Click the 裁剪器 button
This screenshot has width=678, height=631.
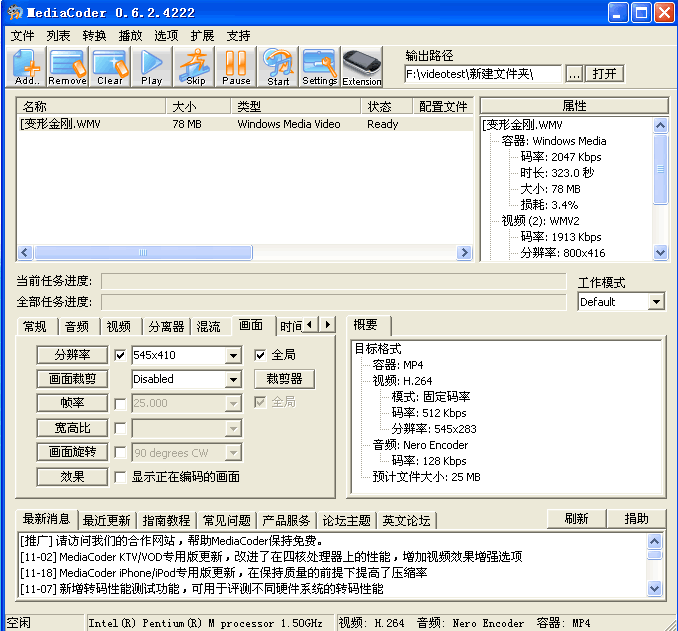(284, 379)
